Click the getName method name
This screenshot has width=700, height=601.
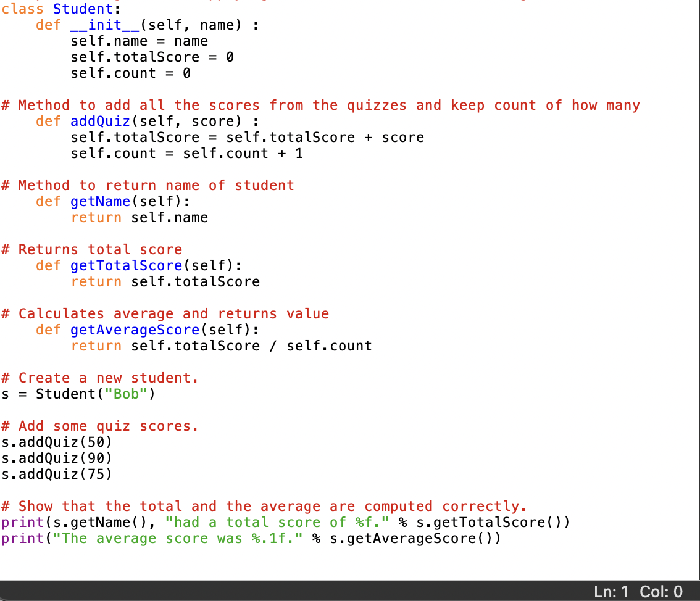click(x=100, y=201)
